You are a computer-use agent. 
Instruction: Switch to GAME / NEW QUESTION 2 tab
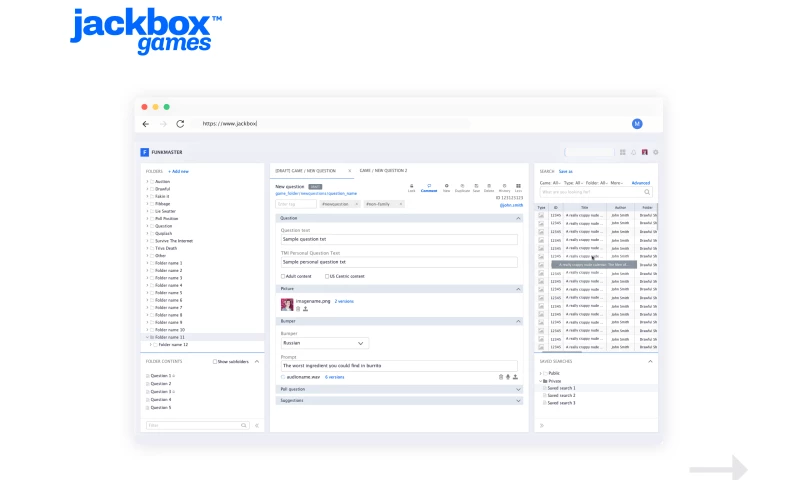click(383, 171)
